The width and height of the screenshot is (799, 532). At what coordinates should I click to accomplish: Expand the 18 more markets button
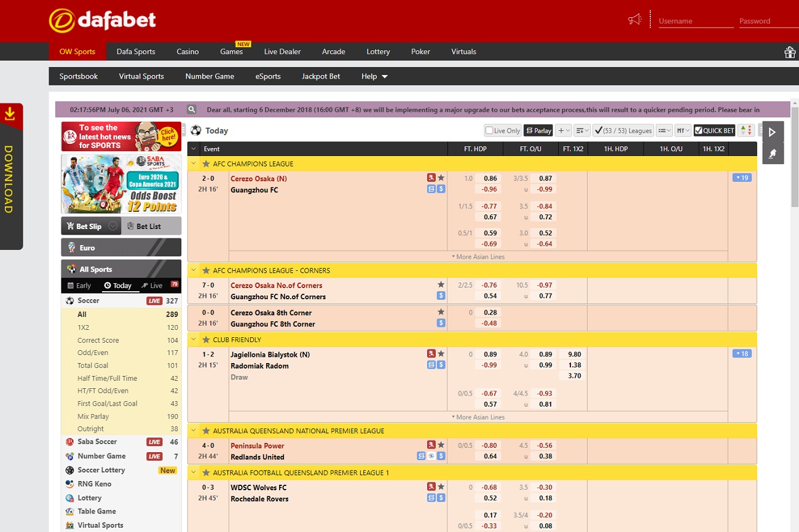[x=742, y=353]
